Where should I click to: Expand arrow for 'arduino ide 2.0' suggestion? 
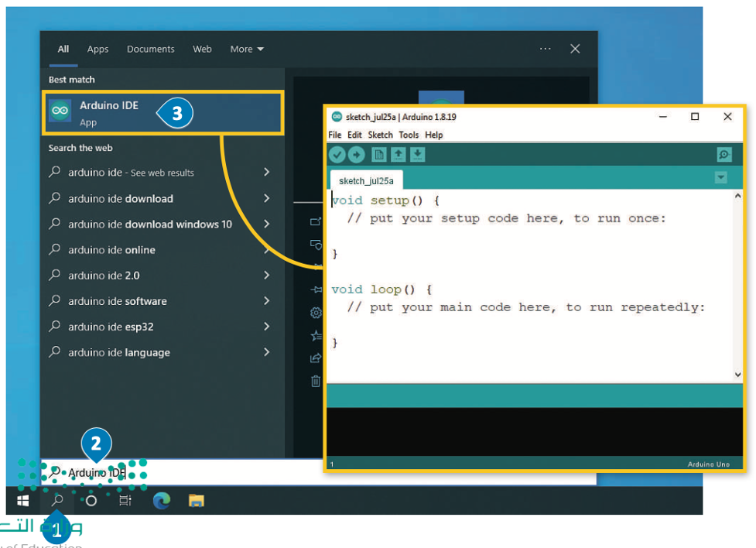point(266,275)
